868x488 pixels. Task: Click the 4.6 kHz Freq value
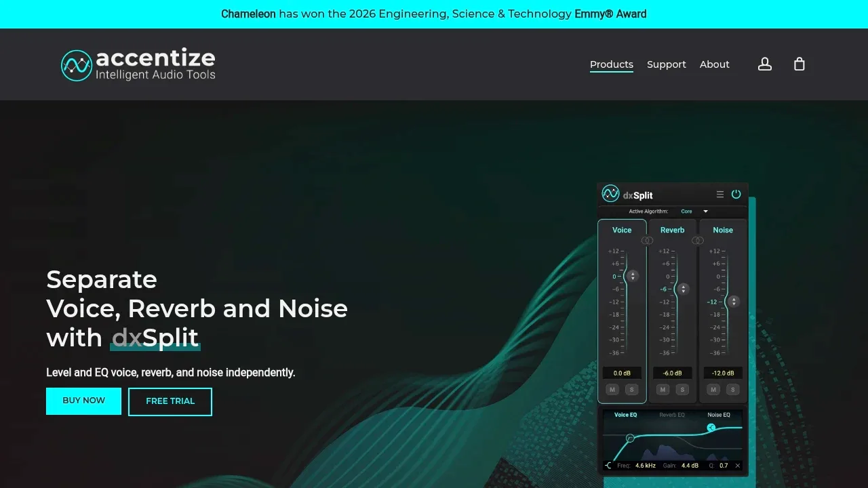pos(646,466)
